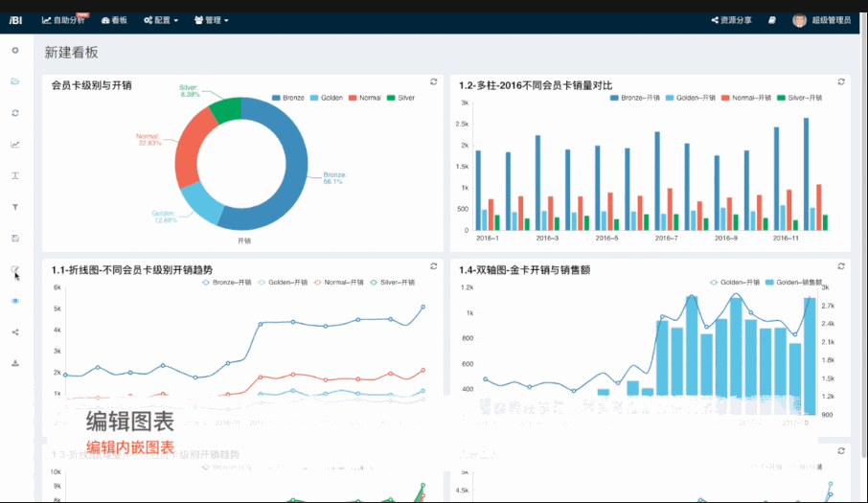Click the 资源分享 link

pos(731,19)
